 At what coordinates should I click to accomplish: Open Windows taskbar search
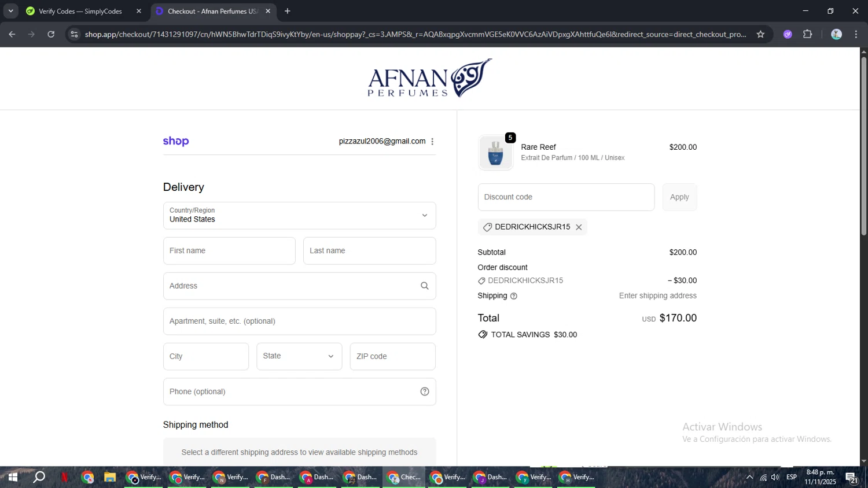click(39, 478)
